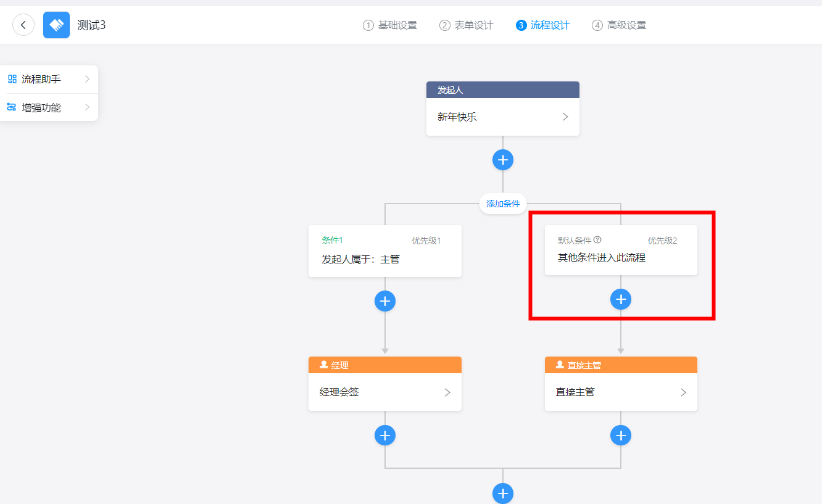Viewport: 822px width, 504px height.
Task: Open the 默认条件 其他条件进入此流程 card
Action: point(621,250)
